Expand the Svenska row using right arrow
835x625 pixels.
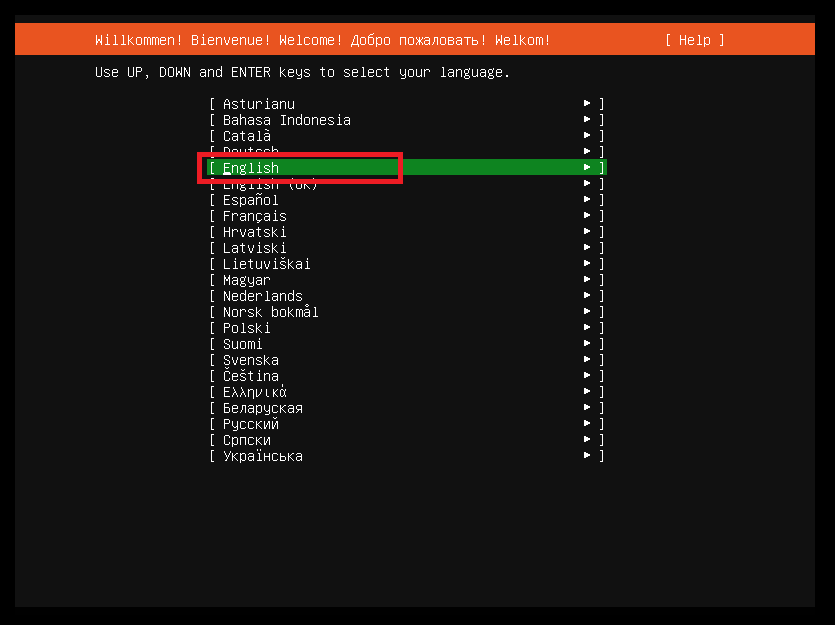(588, 360)
